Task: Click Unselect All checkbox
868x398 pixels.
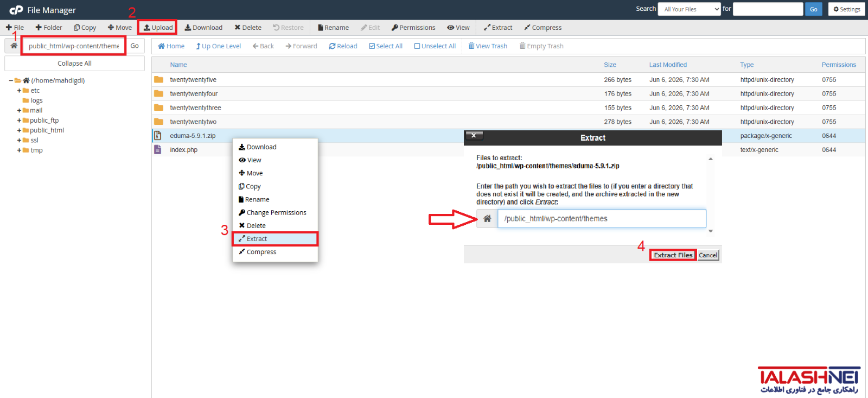Action: click(435, 46)
